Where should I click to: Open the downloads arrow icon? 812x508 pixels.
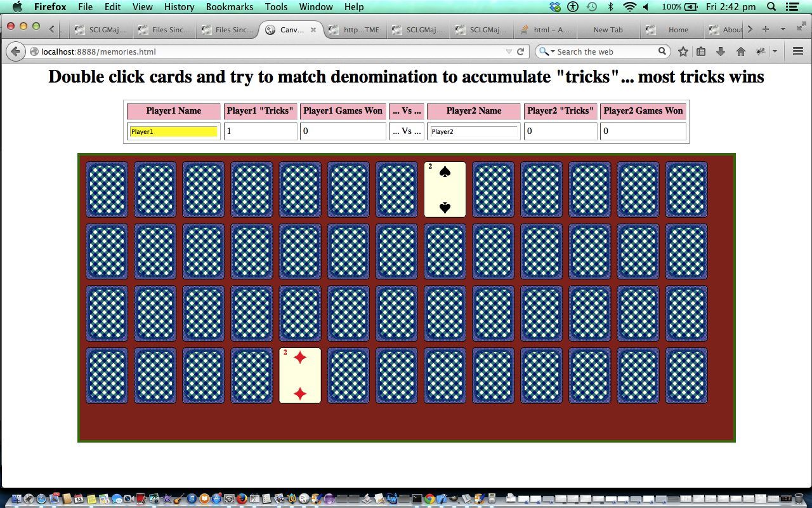point(721,51)
